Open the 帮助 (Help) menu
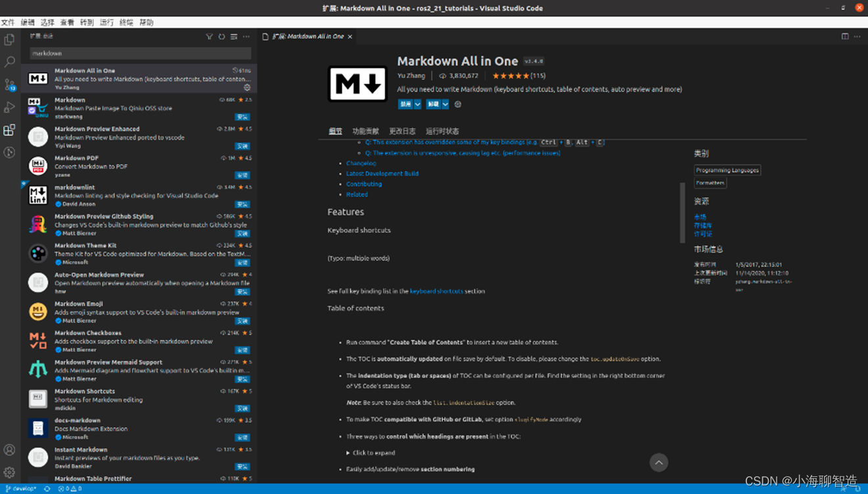868x494 pixels. [x=146, y=22]
